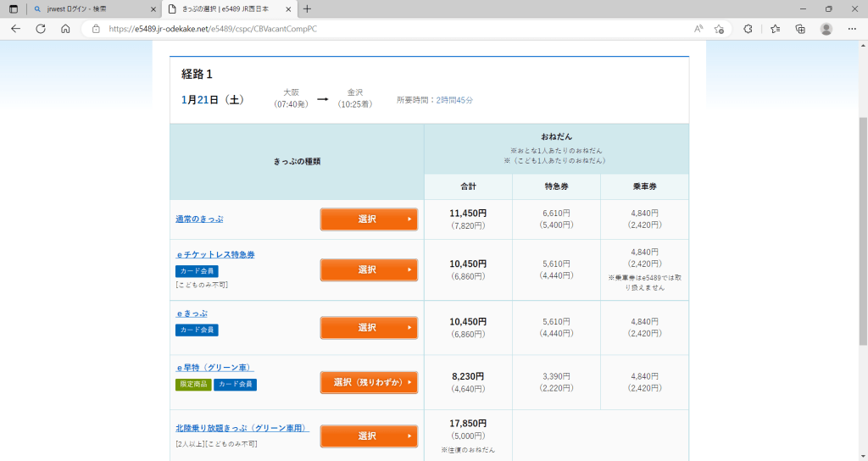Add page to favorites star icon
868x461 pixels.
719,28
